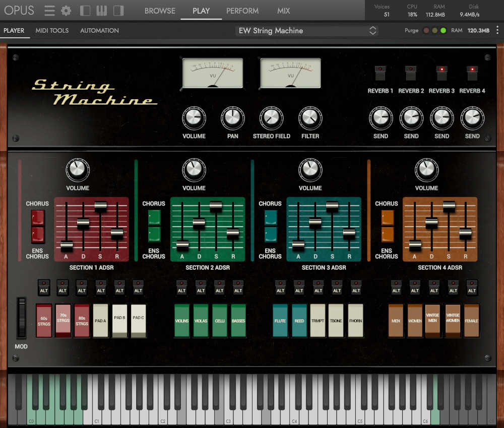Click the chevron icon beside the preset name
Viewport: 504px width, 428px height.
373,30
